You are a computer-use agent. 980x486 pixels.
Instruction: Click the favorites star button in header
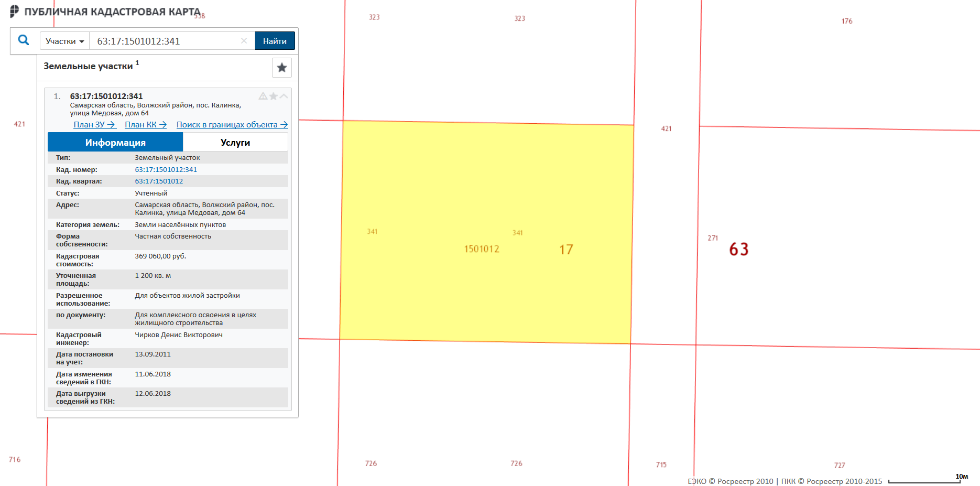[282, 68]
